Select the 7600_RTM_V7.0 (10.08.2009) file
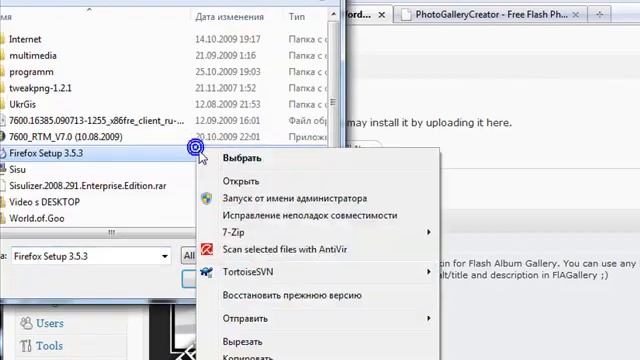The width and height of the screenshot is (640, 360). [163, 137]
